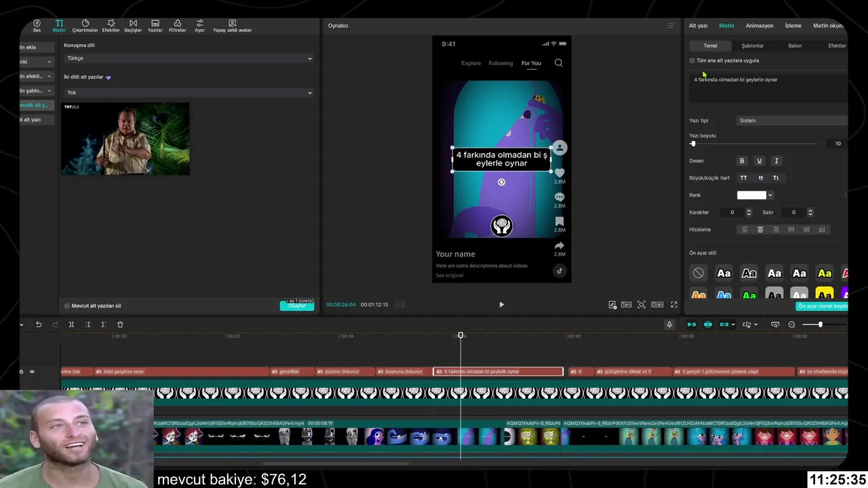The image size is (868, 488).
Task: Open Konuşma dili Türkçe dropdown
Action: 189,58
